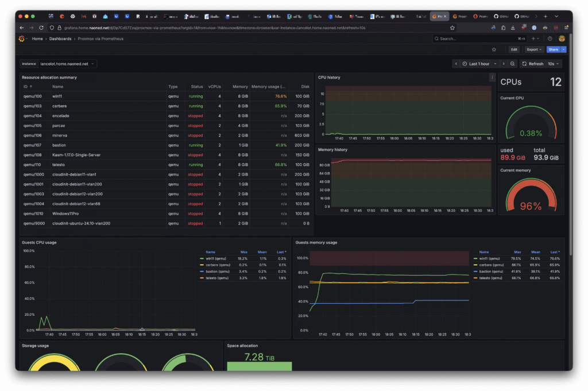Click the blue Share button
The width and height of the screenshot is (588, 391).
552,49
